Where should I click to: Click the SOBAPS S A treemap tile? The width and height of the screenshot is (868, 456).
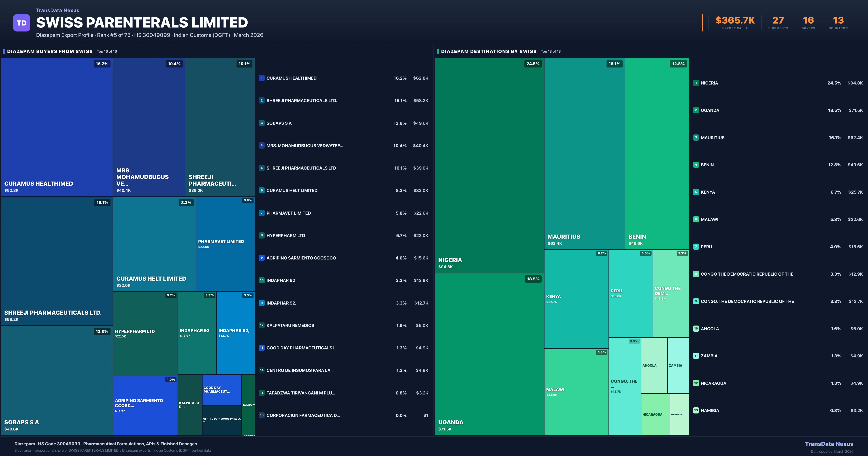point(57,380)
